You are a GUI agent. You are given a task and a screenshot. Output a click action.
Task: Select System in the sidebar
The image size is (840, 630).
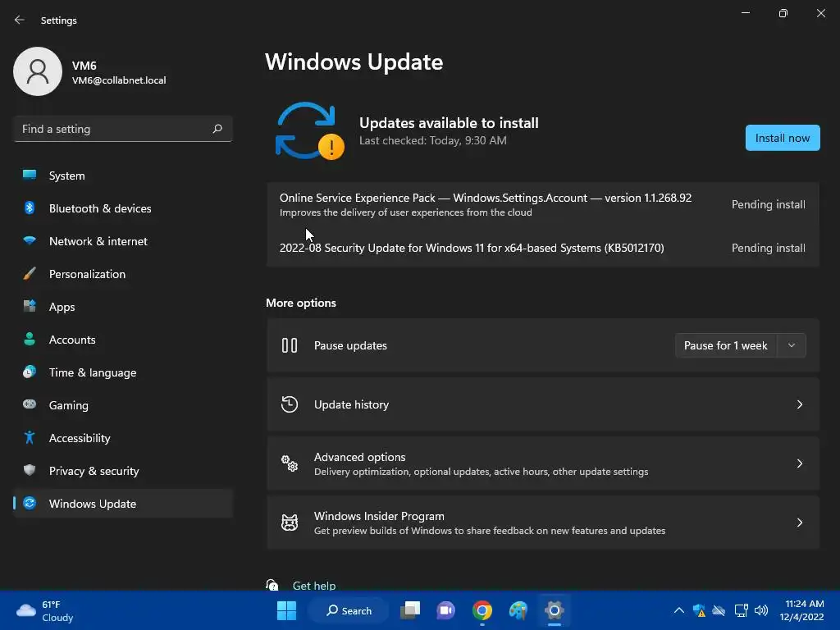click(123, 176)
